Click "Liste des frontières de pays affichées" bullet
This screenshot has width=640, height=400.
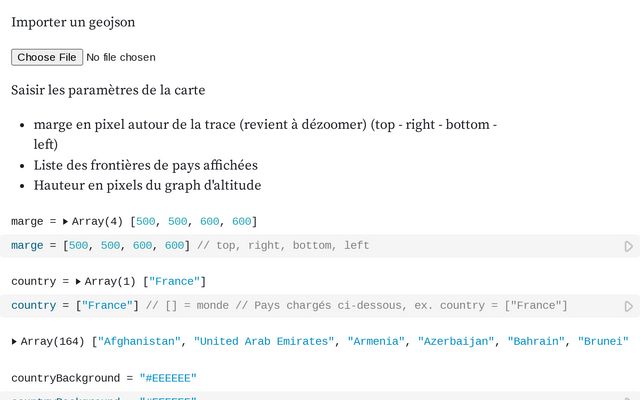(x=145, y=165)
